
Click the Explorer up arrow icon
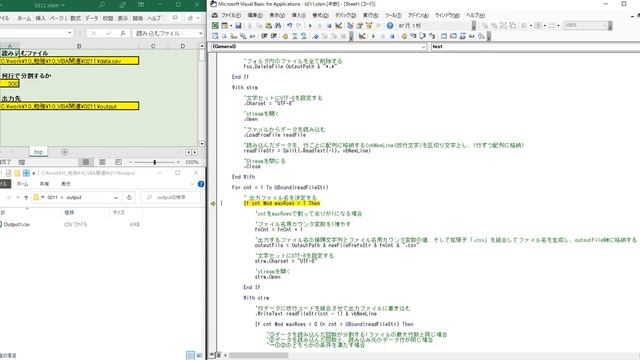click(x=26, y=198)
